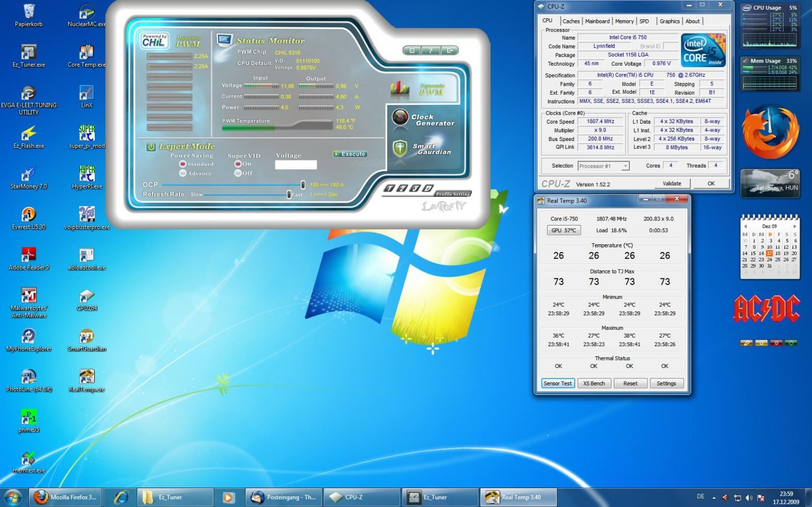Click the network tray icon
This screenshot has width=812, height=507.
[737, 497]
